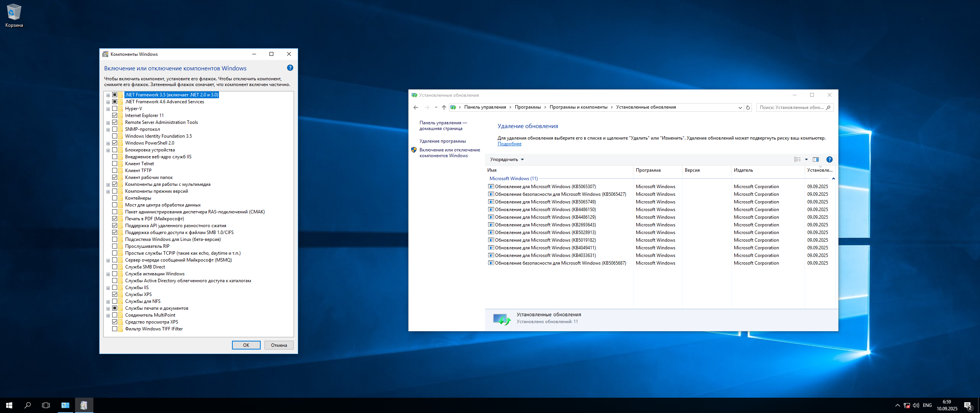Open Удаление программы link in sidebar

click(443, 141)
